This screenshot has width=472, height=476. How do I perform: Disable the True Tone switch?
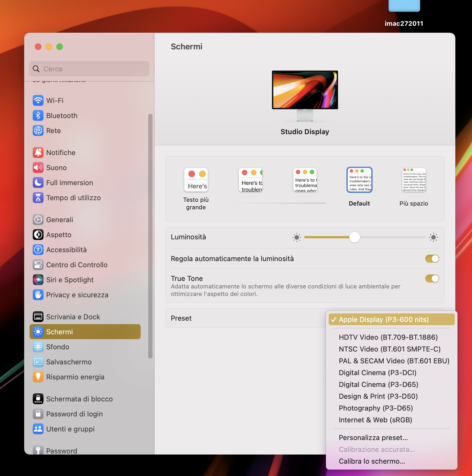tap(432, 279)
